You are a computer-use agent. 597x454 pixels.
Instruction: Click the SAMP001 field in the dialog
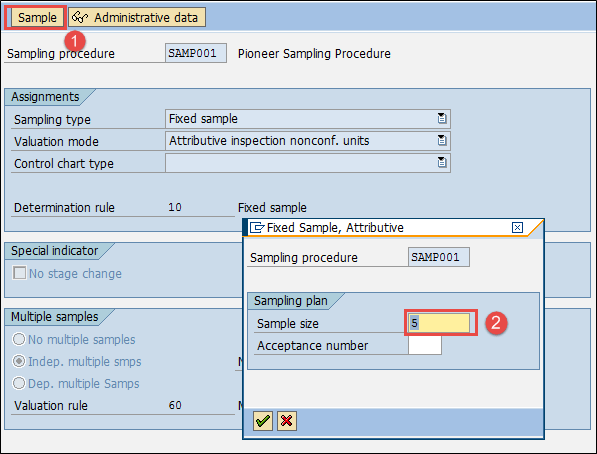(x=439, y=257)
